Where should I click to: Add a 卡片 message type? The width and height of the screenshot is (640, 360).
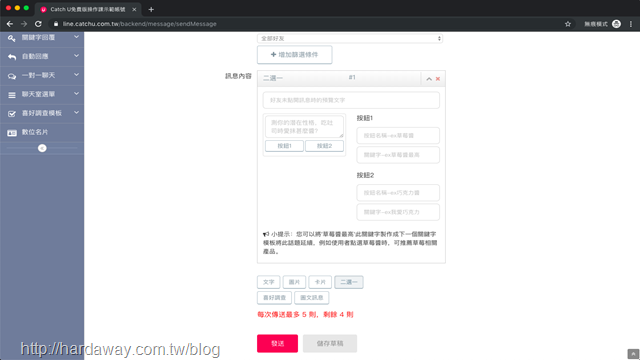320,282
